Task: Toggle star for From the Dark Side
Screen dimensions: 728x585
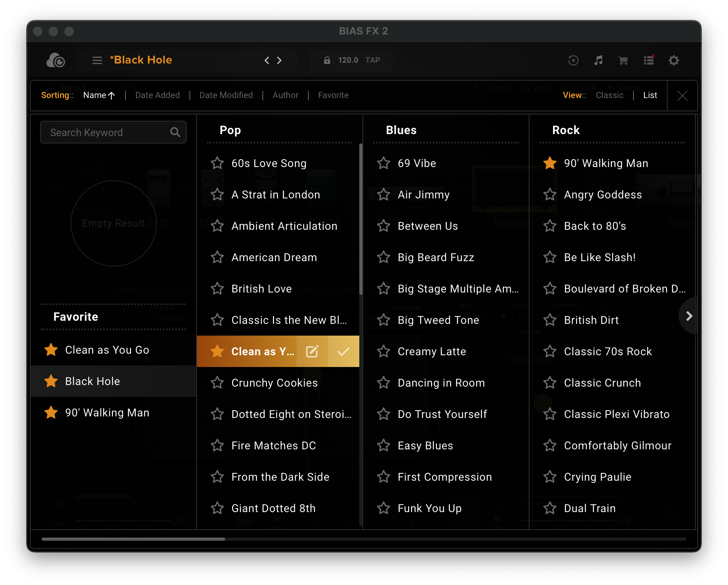Action: pyautogui.click(x=217, y=477)
